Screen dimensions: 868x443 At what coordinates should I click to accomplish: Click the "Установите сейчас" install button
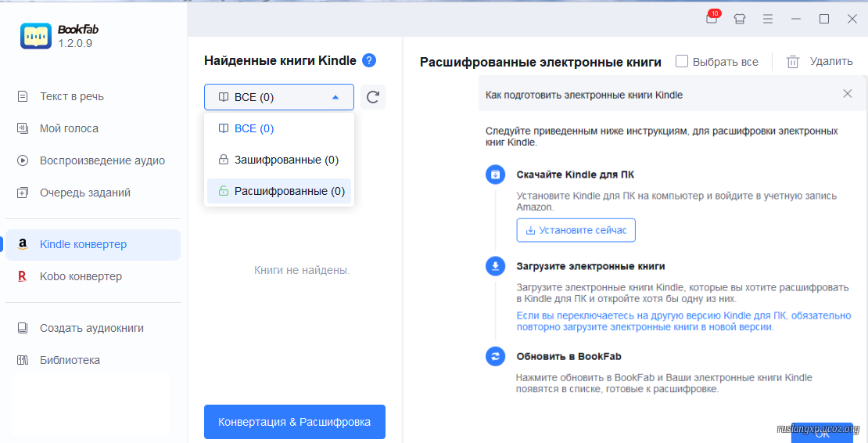576,230
